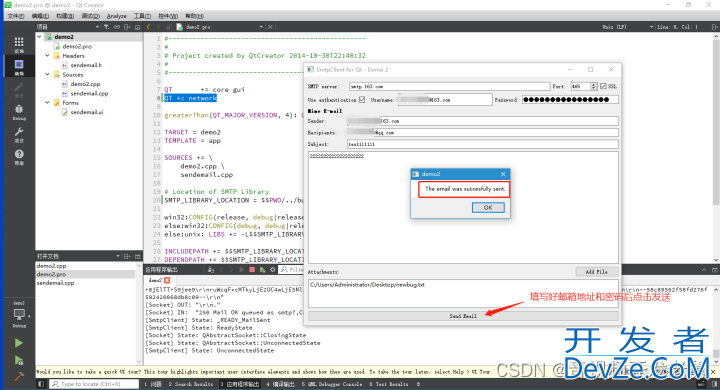
Task: Open the Analyze menu
Action: [x=117, y=16]
